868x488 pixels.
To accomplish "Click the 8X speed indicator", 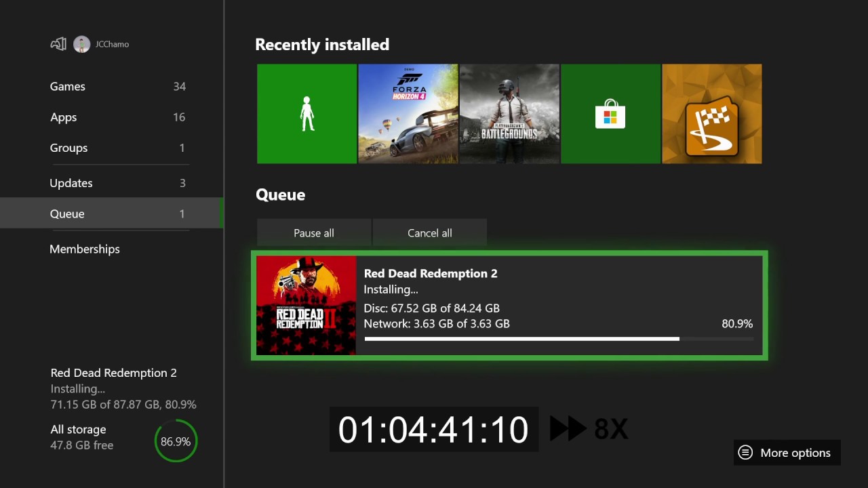I will [x=611, y=429].
